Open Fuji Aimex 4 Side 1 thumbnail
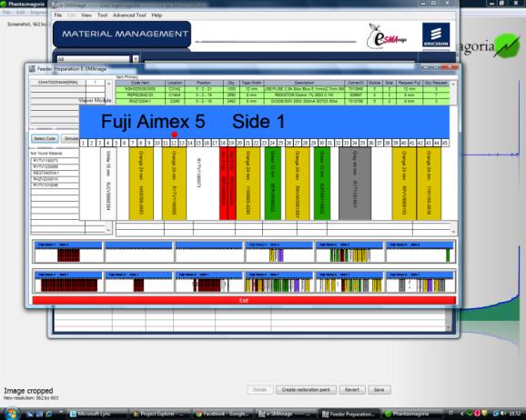This screenshot has width=526, height=420. coord(279,282)
